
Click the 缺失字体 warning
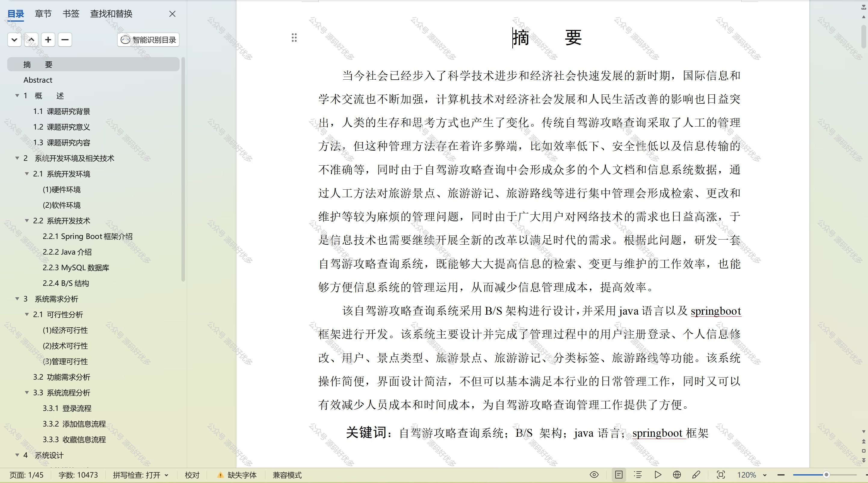coord(237,475)
